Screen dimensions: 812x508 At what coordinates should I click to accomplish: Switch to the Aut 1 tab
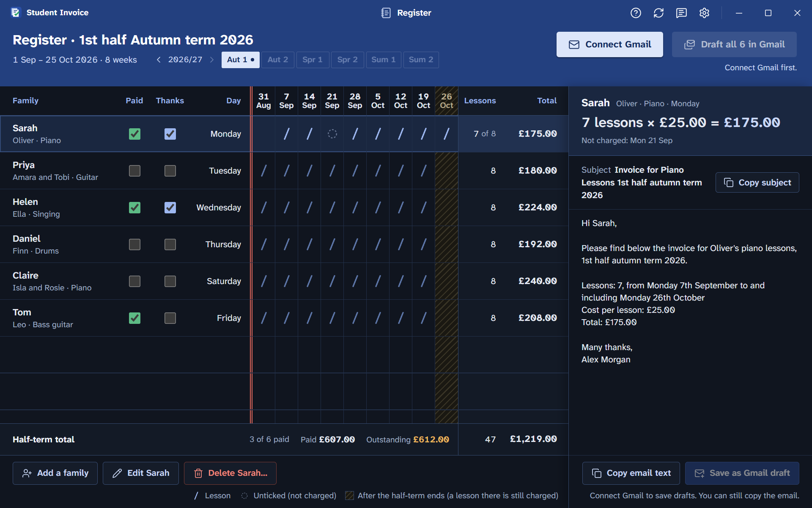click(241, 60)
